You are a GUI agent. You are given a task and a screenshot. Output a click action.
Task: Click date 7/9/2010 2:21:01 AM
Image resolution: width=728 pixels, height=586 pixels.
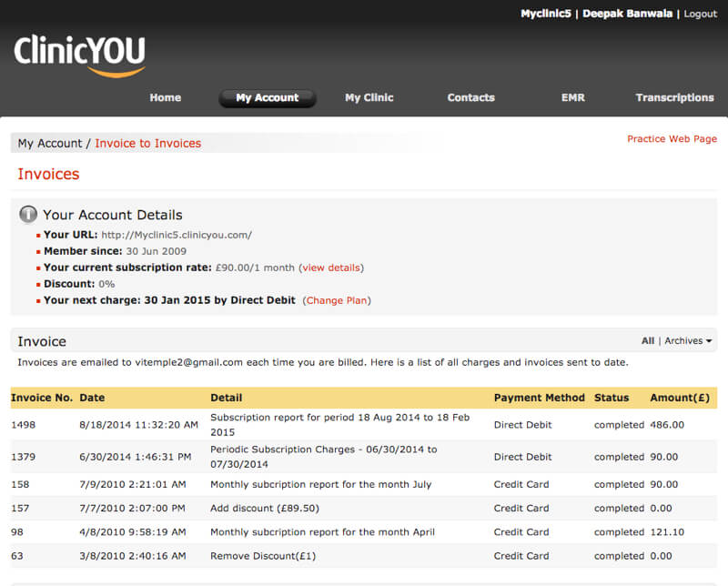pos(133,484)
